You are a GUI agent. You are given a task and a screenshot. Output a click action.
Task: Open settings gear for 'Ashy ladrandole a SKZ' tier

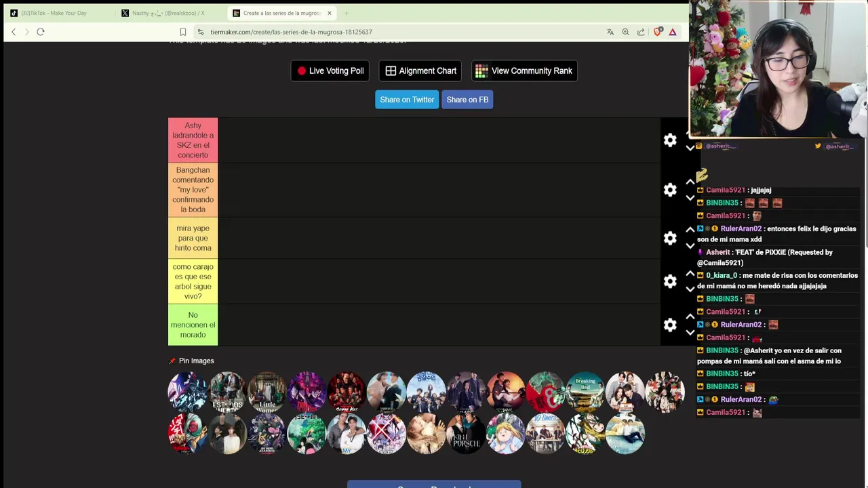670,140
